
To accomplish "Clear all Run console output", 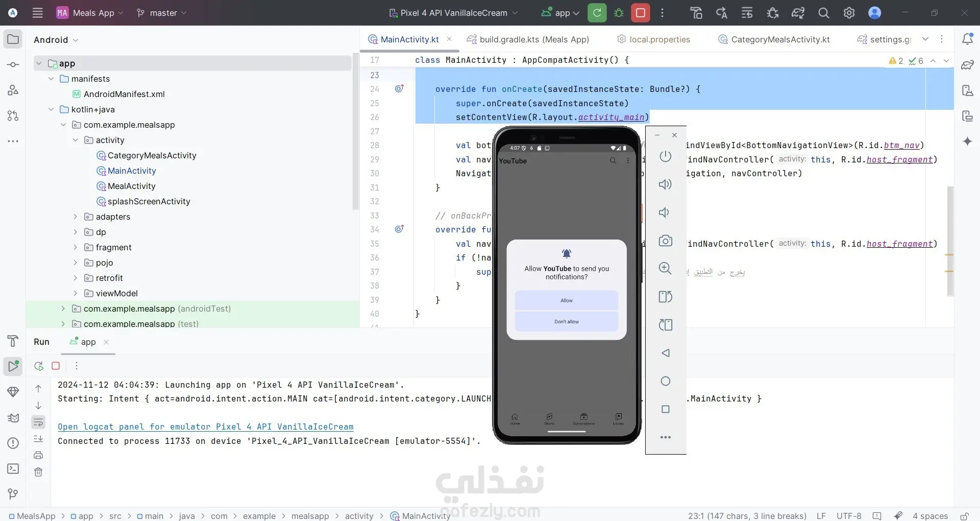I will [38, 472].
